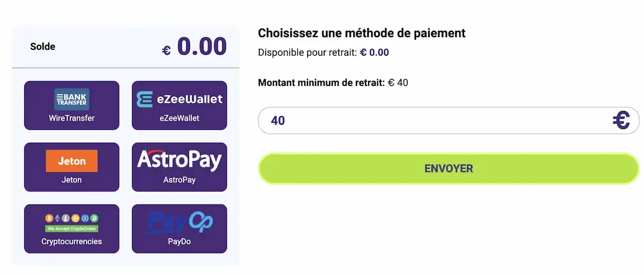Click the orange Jeton logo
This screenshot has width=644, height=275.
click(x=71, y=161)
